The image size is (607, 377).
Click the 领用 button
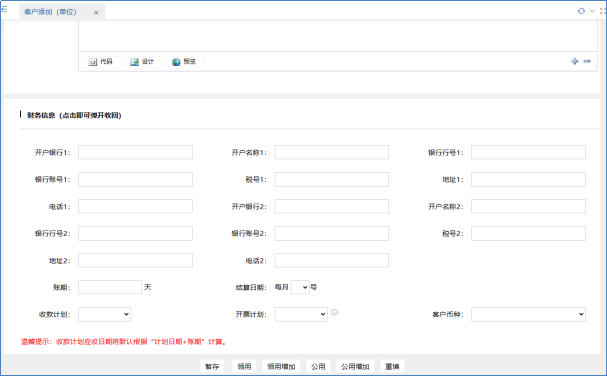tap(244, 367)
